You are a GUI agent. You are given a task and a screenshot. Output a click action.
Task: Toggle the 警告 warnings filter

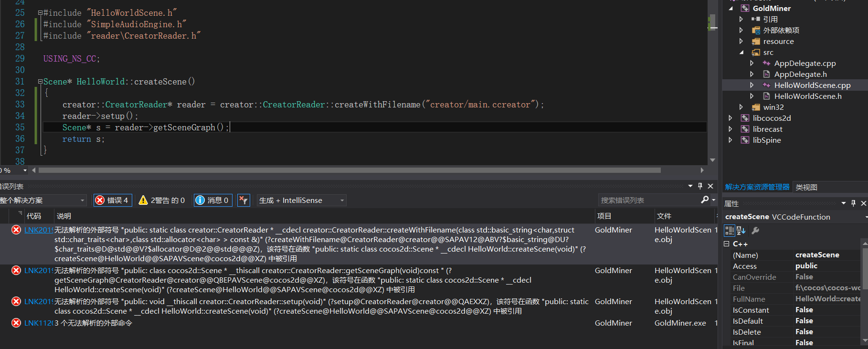click(161, 201)
